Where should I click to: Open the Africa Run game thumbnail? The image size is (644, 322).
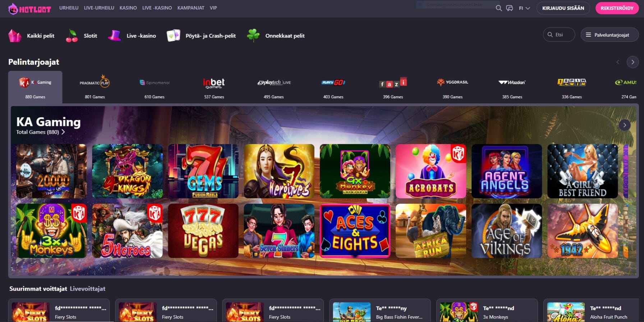[x=431, y=231]
